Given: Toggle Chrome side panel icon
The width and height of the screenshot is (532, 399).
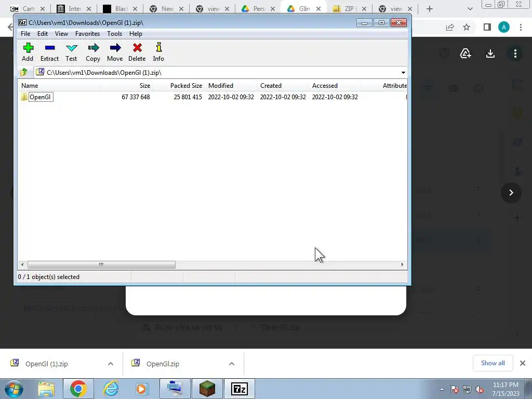Looking at the screenshot, I should [487, 27].
